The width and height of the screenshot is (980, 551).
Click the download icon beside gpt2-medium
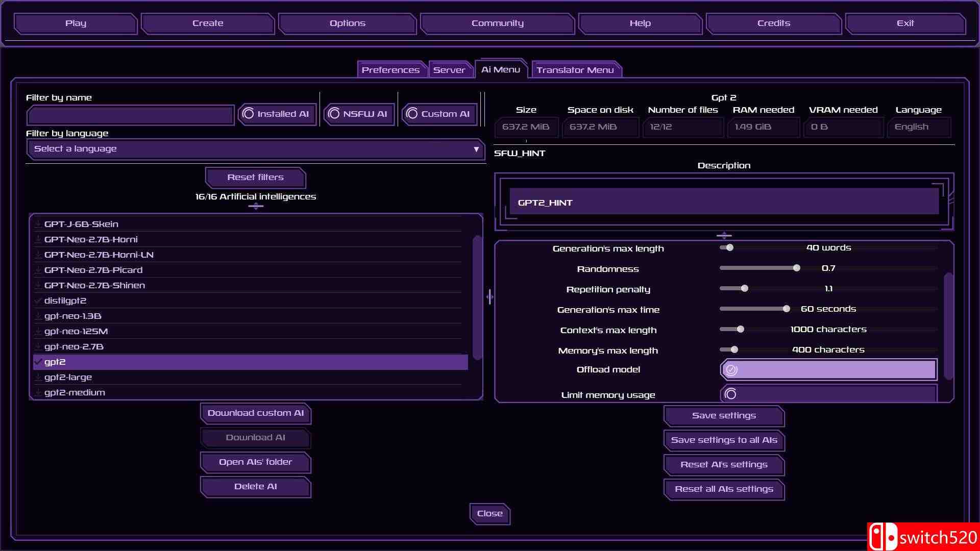click(x=38, y=392)
